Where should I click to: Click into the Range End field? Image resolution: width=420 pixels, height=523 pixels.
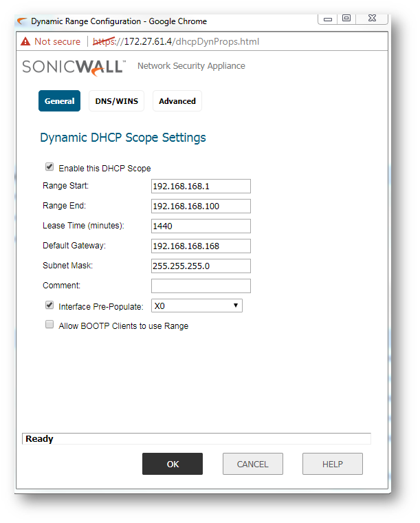pos(201,206)
